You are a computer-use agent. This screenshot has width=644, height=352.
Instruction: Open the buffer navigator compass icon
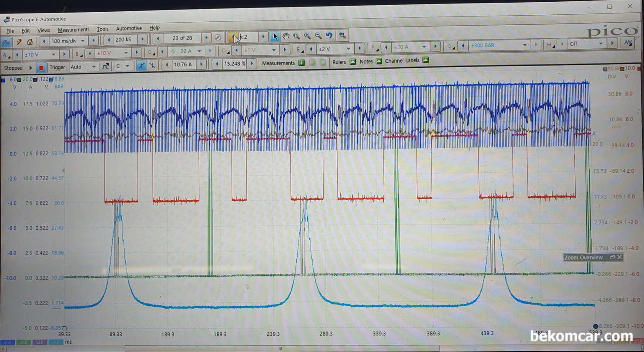click(x=218, y=38)
